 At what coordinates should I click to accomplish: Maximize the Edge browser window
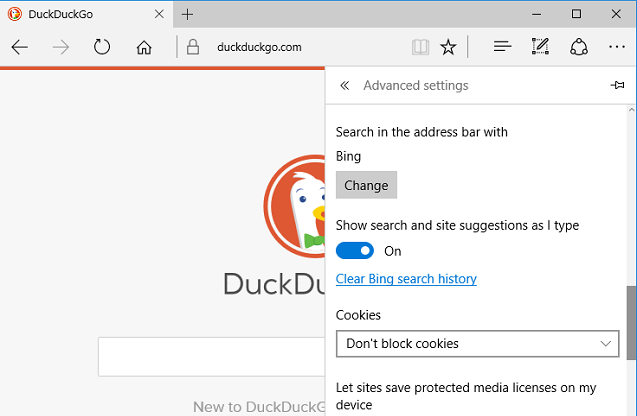tap(576, 14)
